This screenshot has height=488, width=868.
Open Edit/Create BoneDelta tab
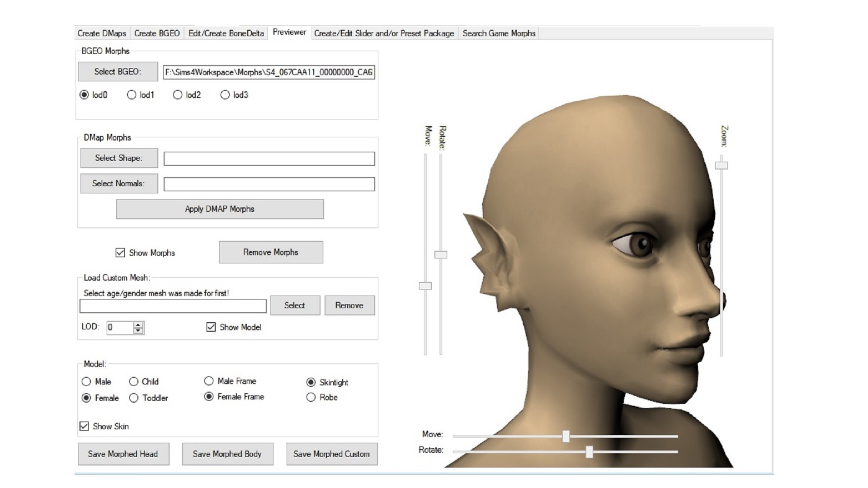(x=226, y=33)
